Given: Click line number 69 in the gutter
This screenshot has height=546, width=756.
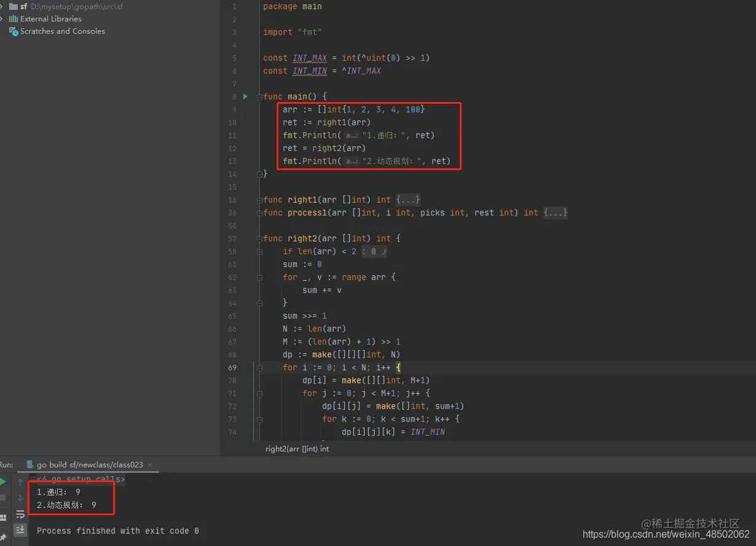Looking at the screenshot, I should [x=232, y=367].
